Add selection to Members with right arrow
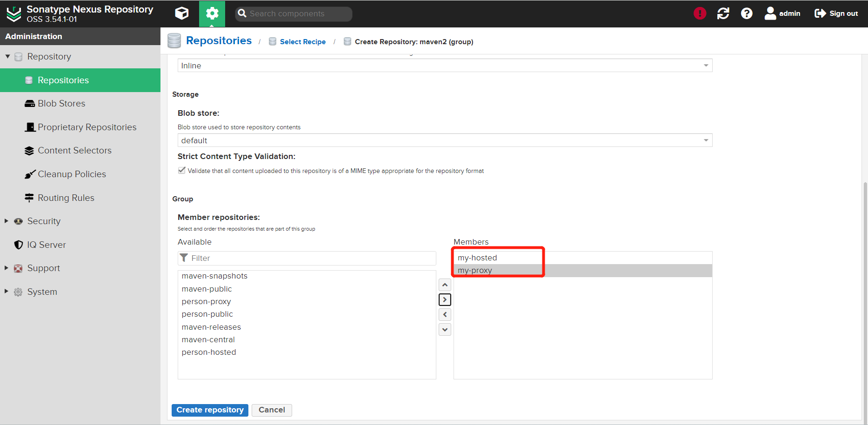This screenshot has width=868, height=425. (445, 300)
